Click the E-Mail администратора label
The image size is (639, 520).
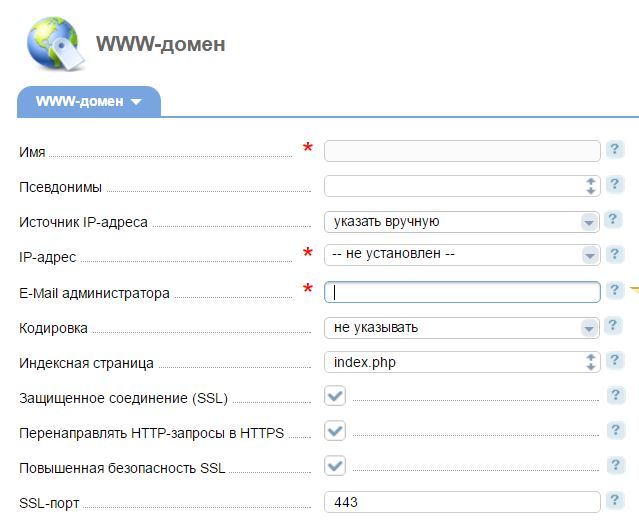coord(94,293)
